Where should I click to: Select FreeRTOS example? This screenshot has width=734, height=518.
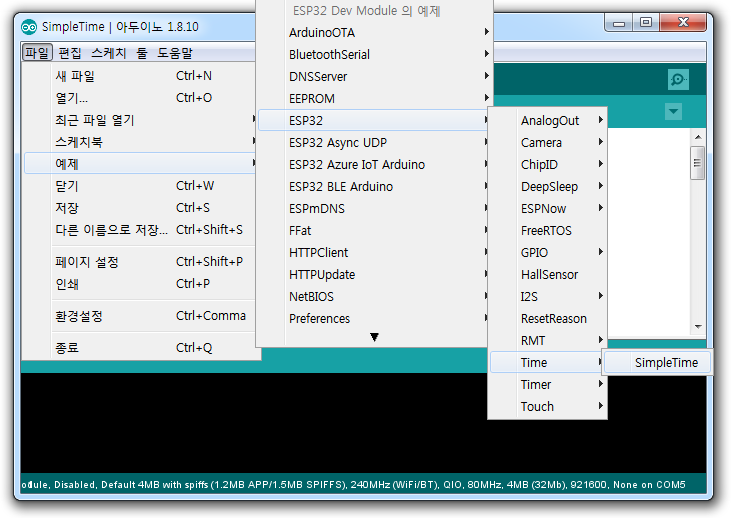[x=547, y=230]
